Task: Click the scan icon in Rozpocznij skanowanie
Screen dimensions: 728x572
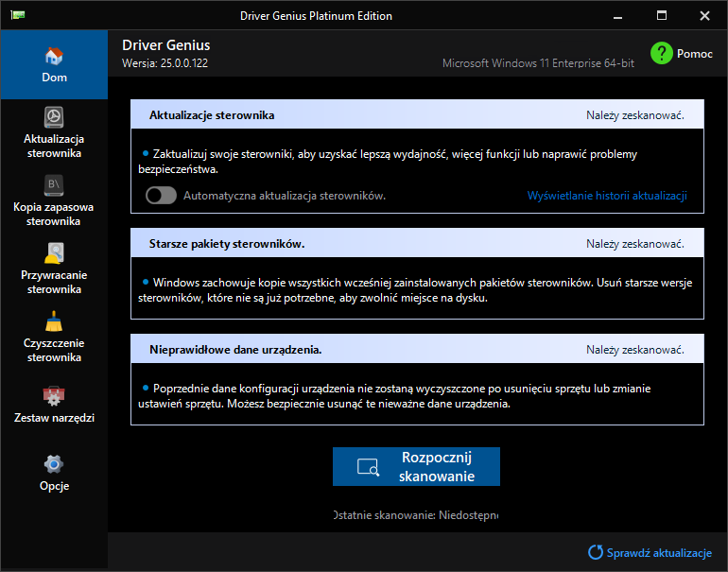Action: [368, 467]
